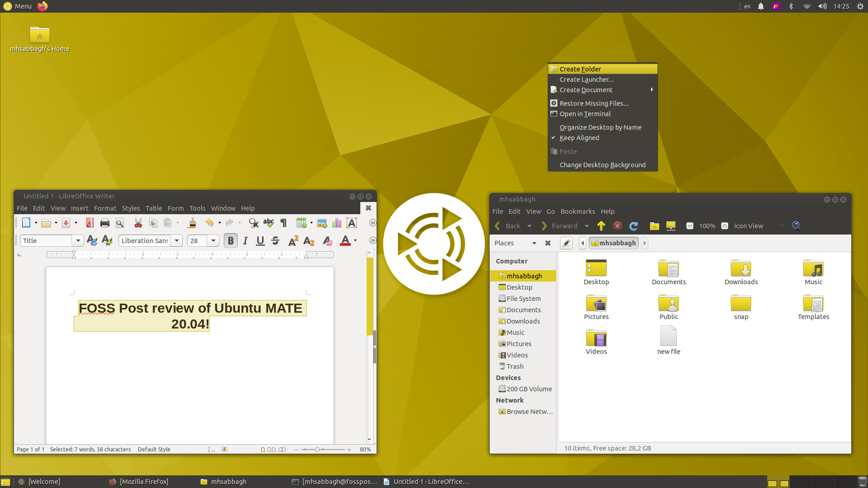This screenshot has width=868, height=488.
Task: Select Create Folder in context menu
Action: (x=580, y=69)
